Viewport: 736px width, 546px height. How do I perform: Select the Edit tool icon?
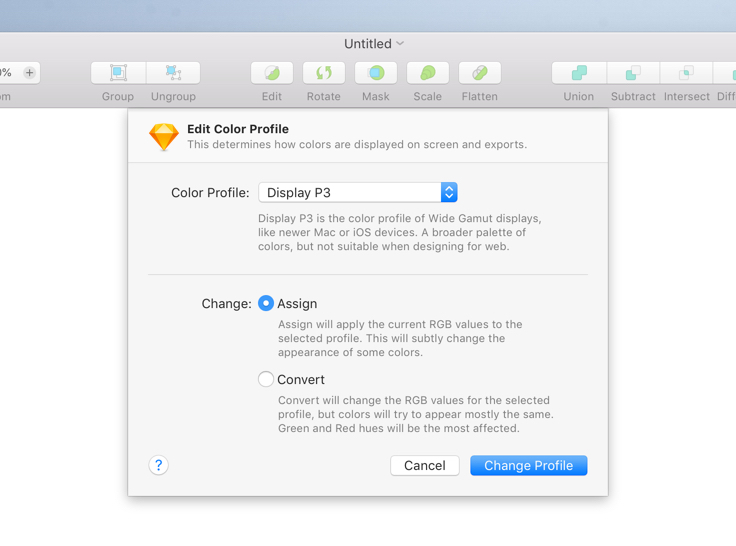(272, 73)
